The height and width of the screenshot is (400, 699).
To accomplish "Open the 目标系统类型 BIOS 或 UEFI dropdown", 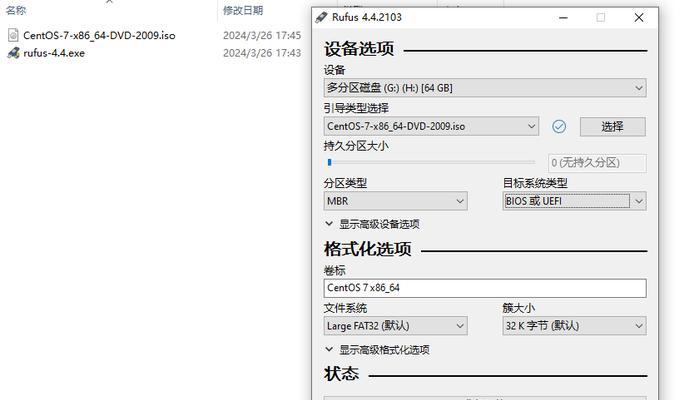I will click(574, 201).
